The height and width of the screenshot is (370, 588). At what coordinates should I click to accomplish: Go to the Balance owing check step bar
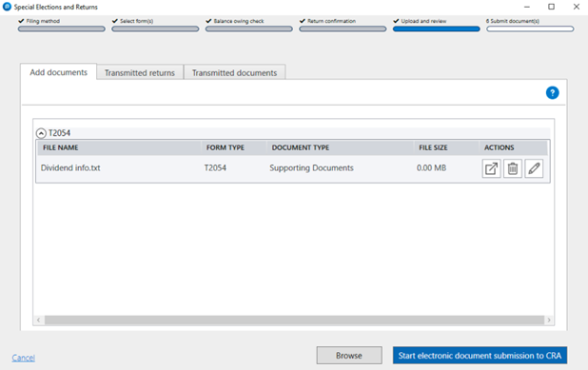click(x=249, y=29)
